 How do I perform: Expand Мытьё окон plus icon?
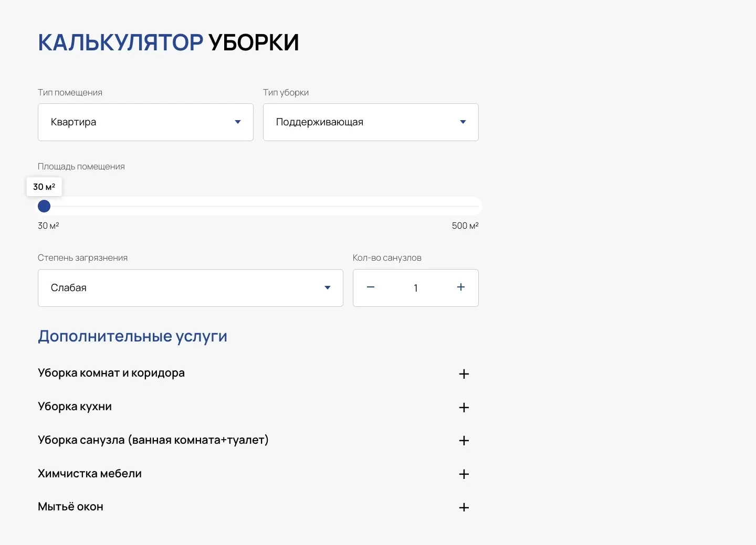464,507
